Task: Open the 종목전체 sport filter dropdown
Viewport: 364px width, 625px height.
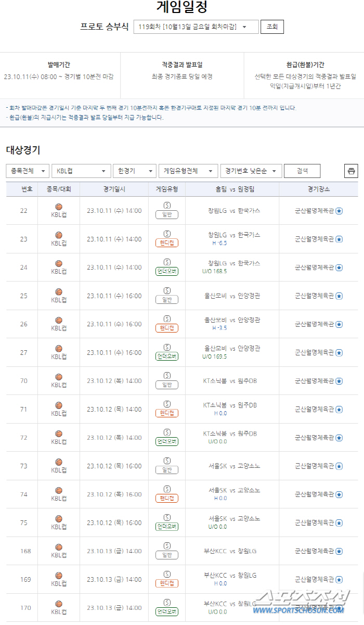Action: click(x=28, y=171)
